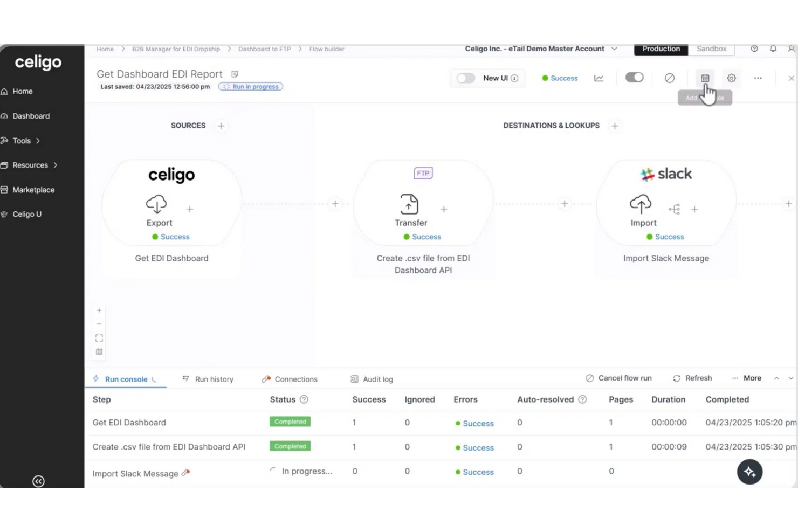The image size is (798, 532).
Task: Switch to Production environment
Action: click(x=661, y=49)
